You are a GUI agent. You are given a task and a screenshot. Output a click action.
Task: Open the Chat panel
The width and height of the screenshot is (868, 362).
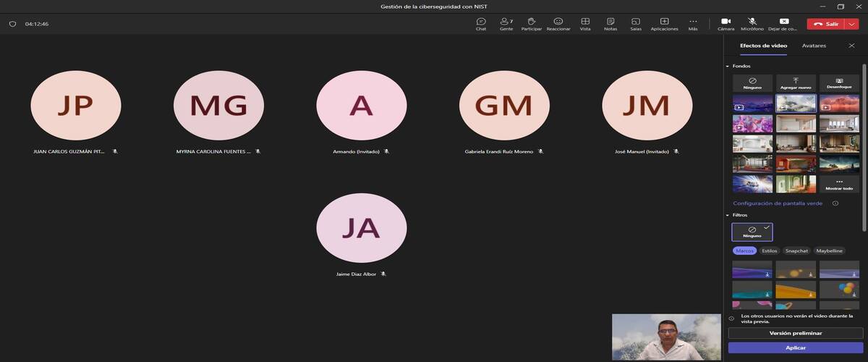481,24
